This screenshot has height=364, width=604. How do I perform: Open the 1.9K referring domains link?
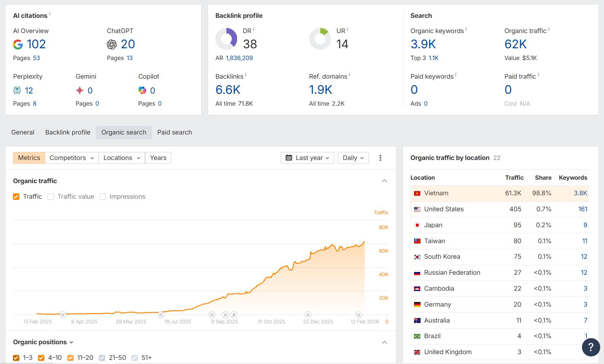tap(321, 90)
